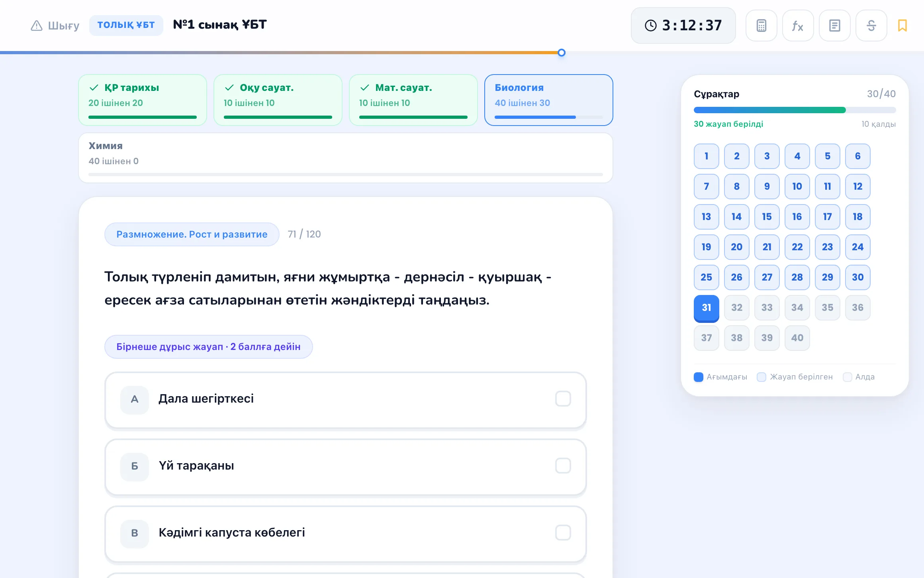The height and width of the screenshot is (578, 924).
Task: Switch to Оқу сауат. section
Action: [x=278, y=100]
